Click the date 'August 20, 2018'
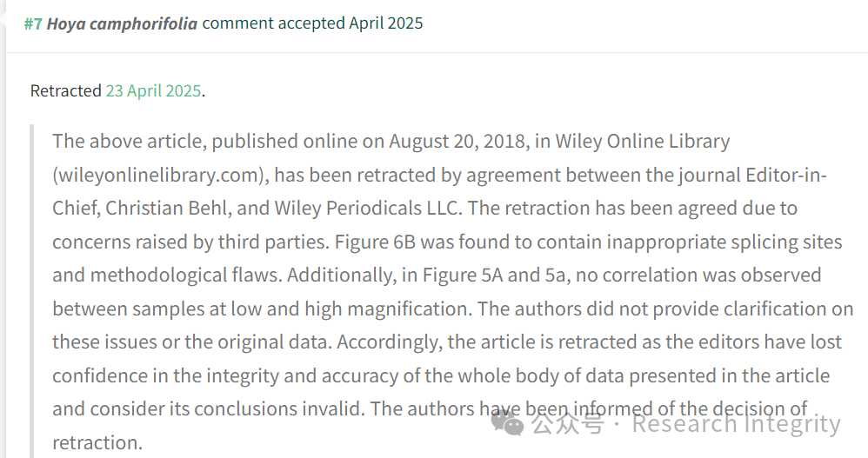Viewport: 868px width, 458px height. tap(457, 142)
